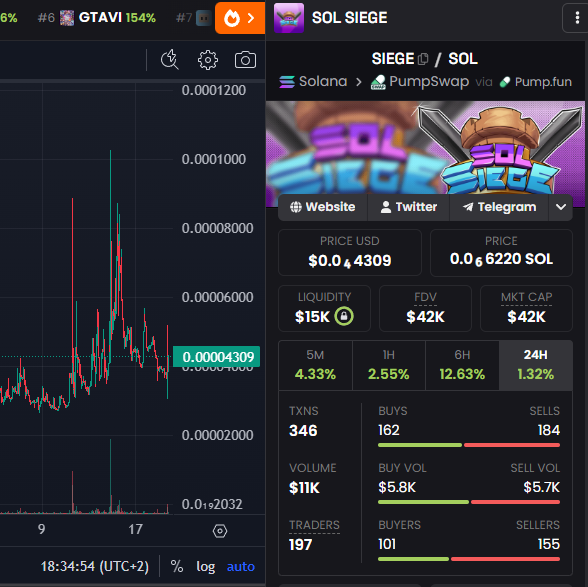Click the buys versus sells bar
This screenshot has width=588, height=587.
click(469, 445)
